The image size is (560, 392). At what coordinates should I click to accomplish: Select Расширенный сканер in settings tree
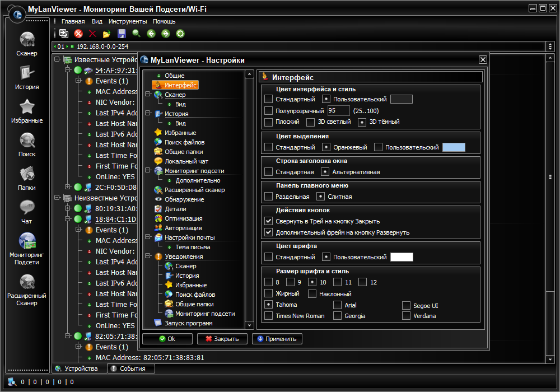(x=194, y=190)
